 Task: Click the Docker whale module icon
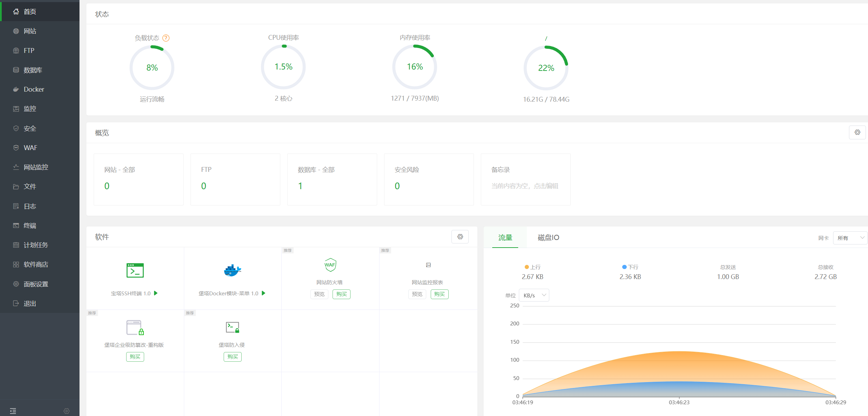[x=232, y=270]
